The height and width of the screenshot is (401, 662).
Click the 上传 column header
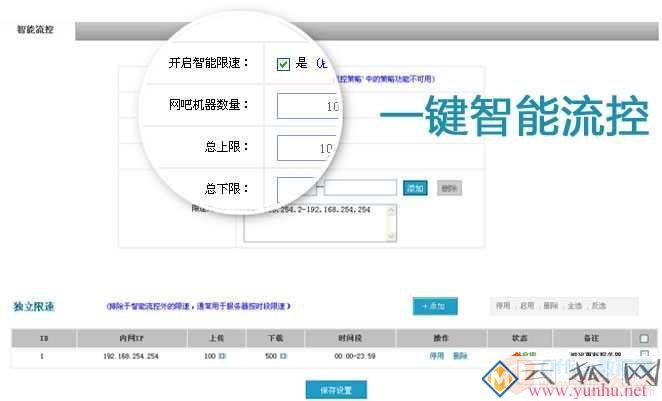[217, 338]
